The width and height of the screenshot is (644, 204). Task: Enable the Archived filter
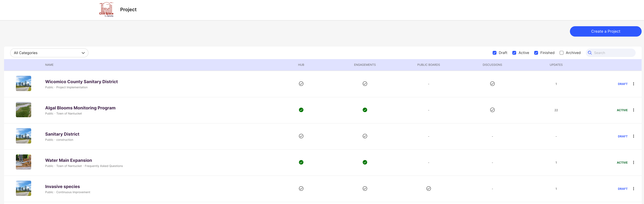[562, 53]
